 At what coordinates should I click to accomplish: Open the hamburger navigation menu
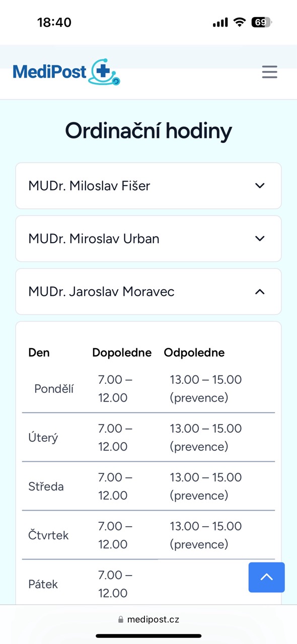[269, 72]
